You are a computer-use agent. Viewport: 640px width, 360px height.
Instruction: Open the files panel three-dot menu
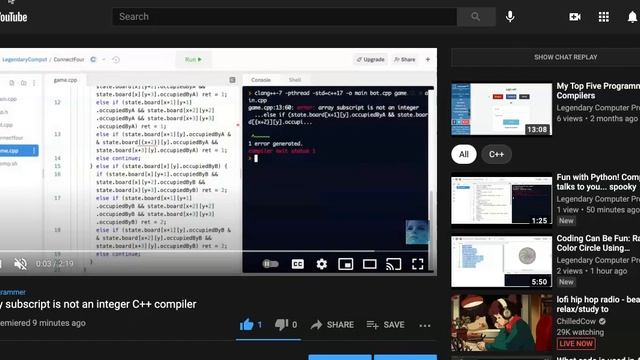point(34,83)
